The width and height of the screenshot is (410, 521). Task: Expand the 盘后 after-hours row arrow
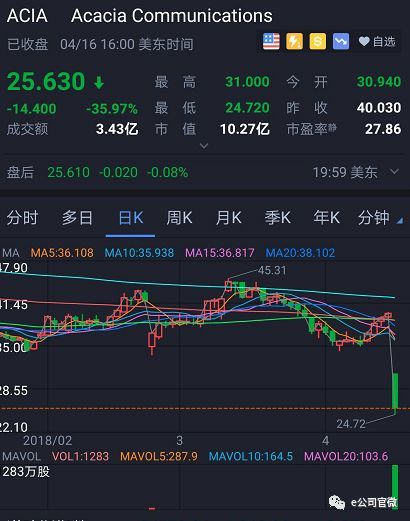tap(394, 172)
